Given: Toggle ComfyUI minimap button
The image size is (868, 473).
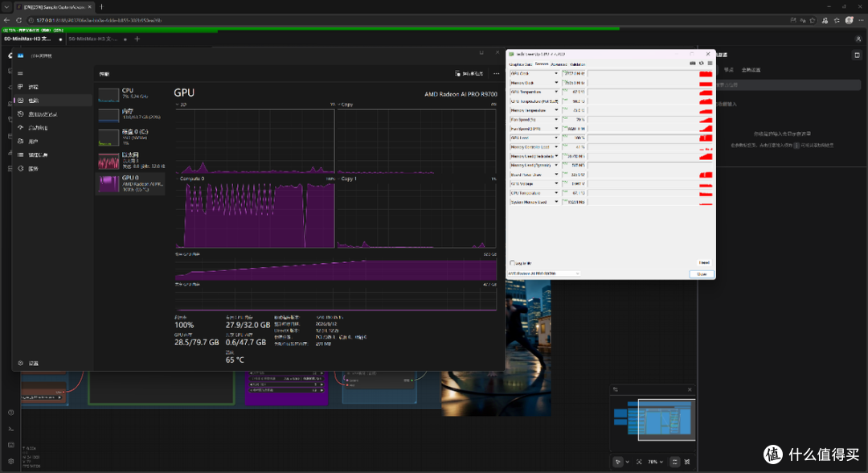Looking at the screenshot, I should click(674, 462).
